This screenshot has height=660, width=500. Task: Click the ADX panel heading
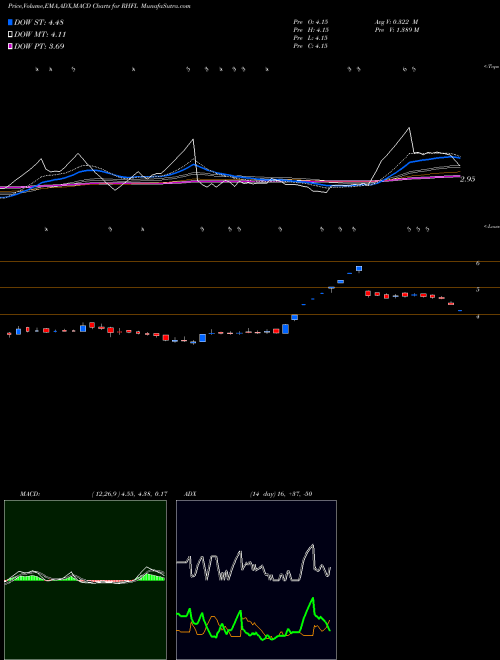(x=190, y=494)
